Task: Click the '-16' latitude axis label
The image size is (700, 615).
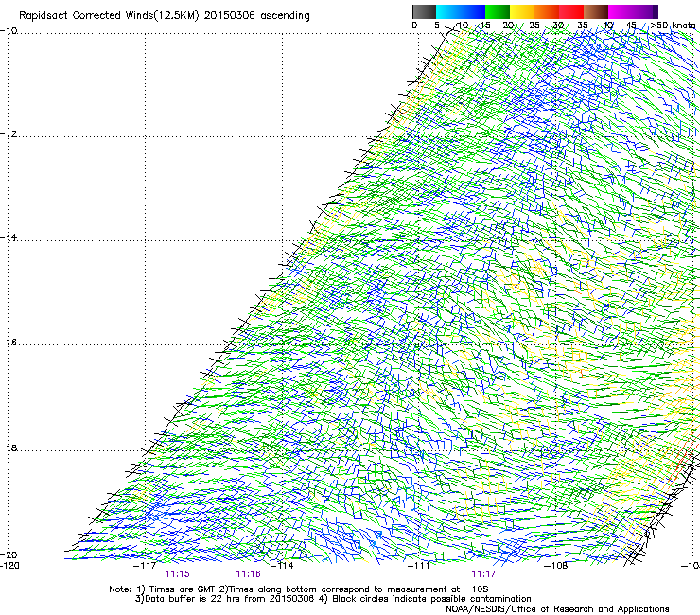Action: (x=9, y=343)
